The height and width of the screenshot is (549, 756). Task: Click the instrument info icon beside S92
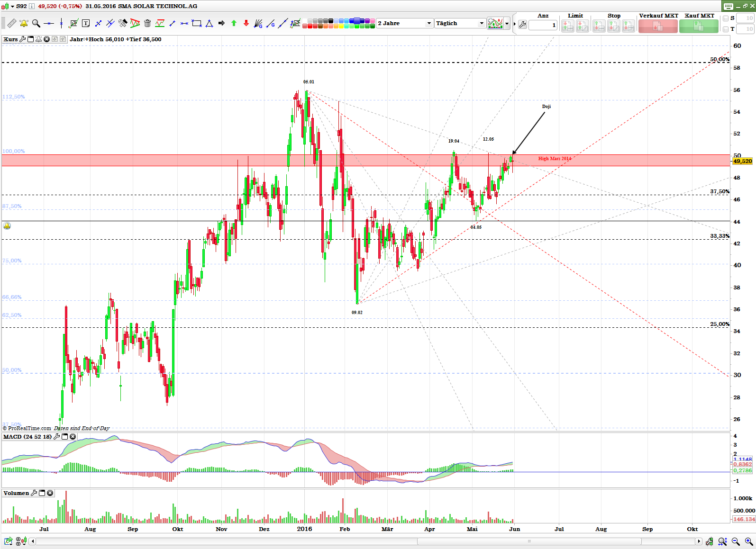coord(32,6)
